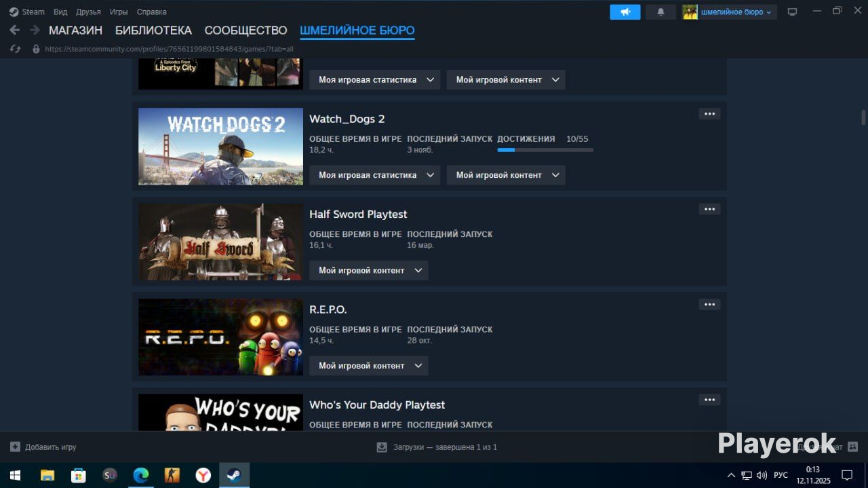This screenshot has width=868, height=488.
Task: Open the Вид menu
Action: [60, 12]
